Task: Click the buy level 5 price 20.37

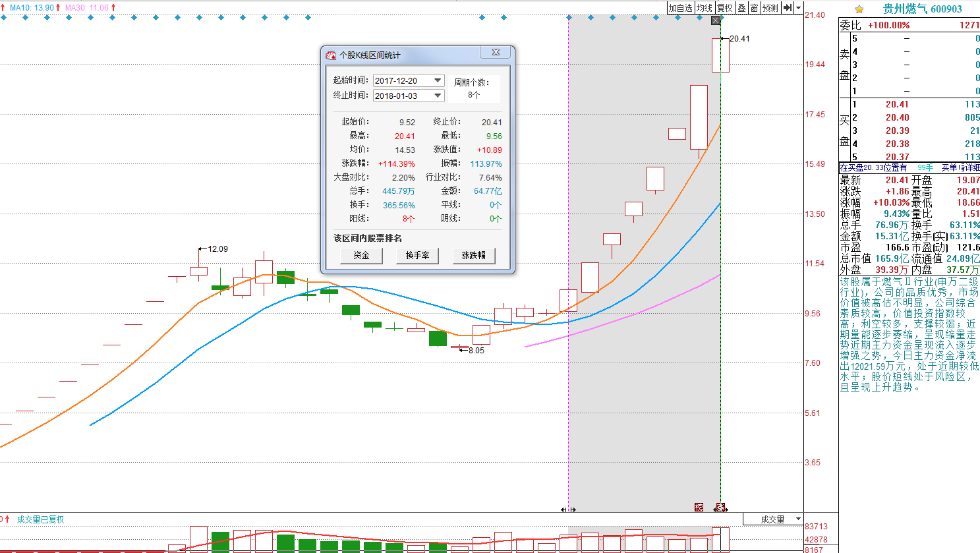Action: [x=897, y=157]
